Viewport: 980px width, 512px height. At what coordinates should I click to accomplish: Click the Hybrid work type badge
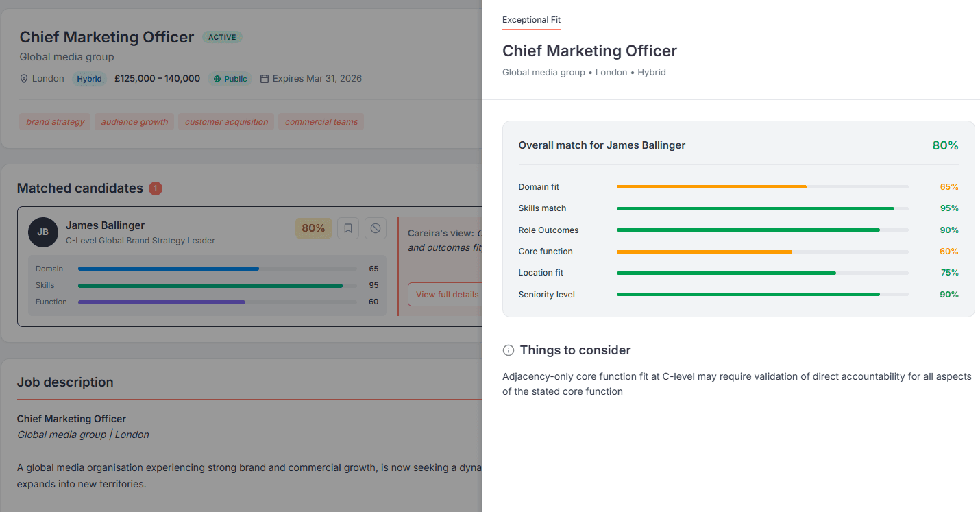(x=89, y=79)
